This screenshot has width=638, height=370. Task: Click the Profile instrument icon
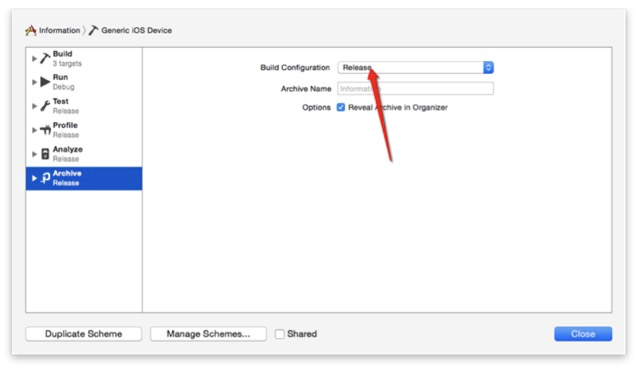coord(45,130)
